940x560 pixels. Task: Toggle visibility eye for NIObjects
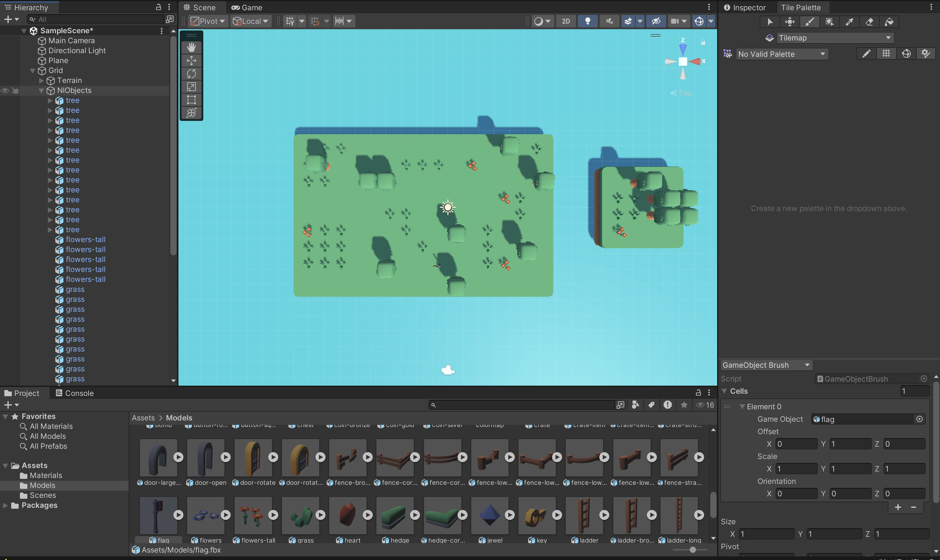(5, 90)
